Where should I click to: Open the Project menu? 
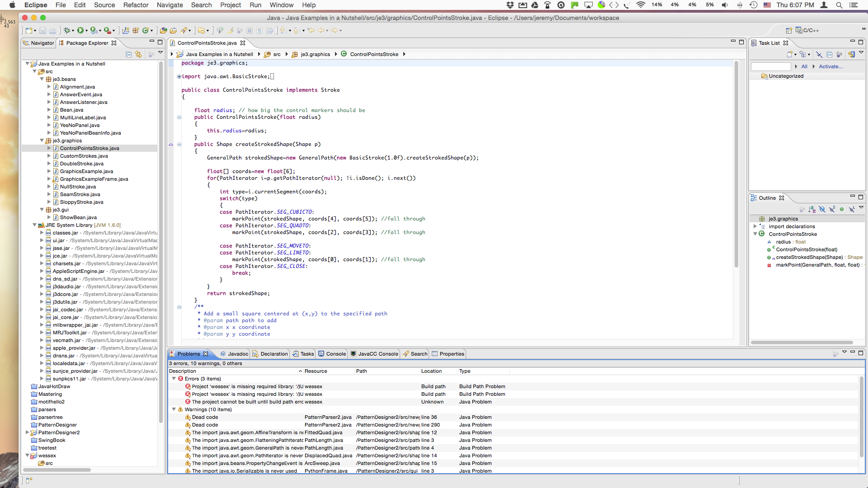[231, 5]
